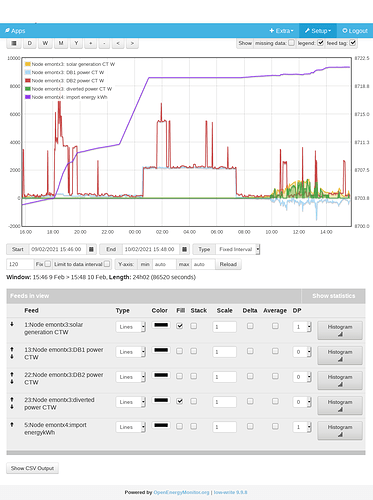Open the Extra menu
The image size is (373, 500).
(x=281, y=31)
